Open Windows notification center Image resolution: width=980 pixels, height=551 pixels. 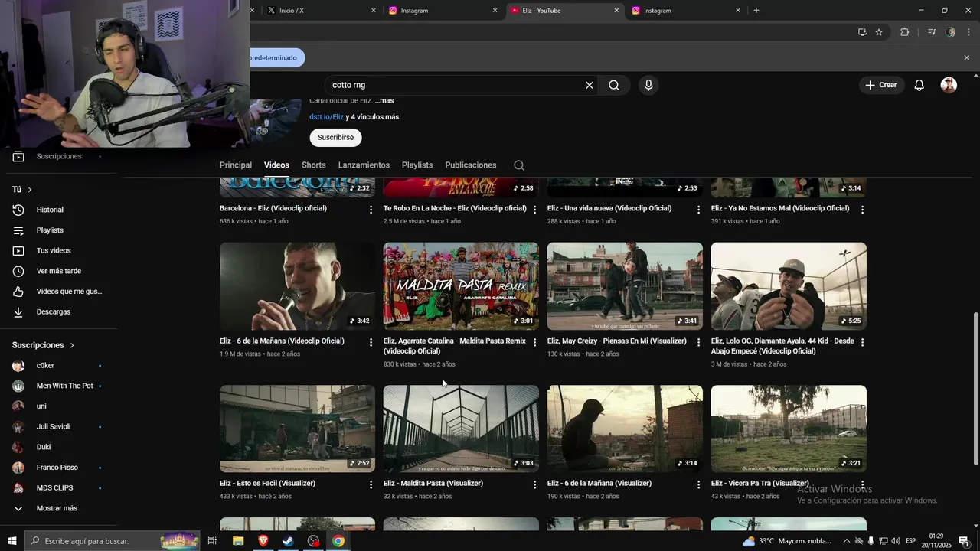click(964, 541)
